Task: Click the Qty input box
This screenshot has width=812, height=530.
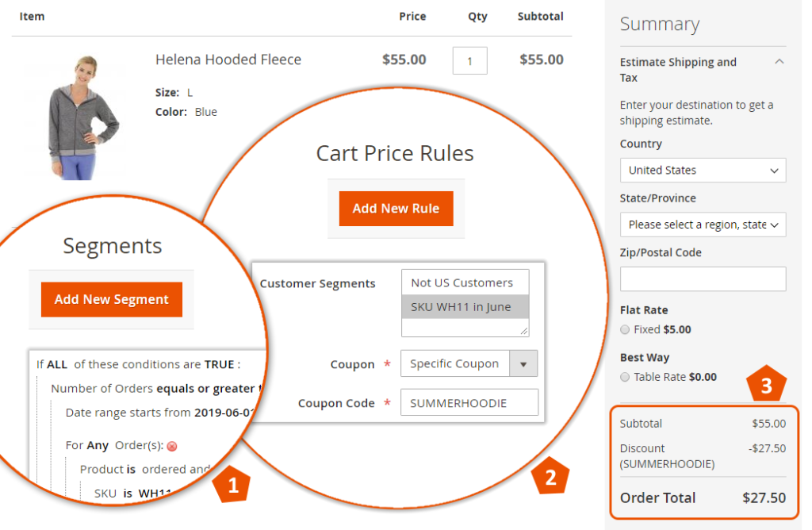Action: coord(469,60)
